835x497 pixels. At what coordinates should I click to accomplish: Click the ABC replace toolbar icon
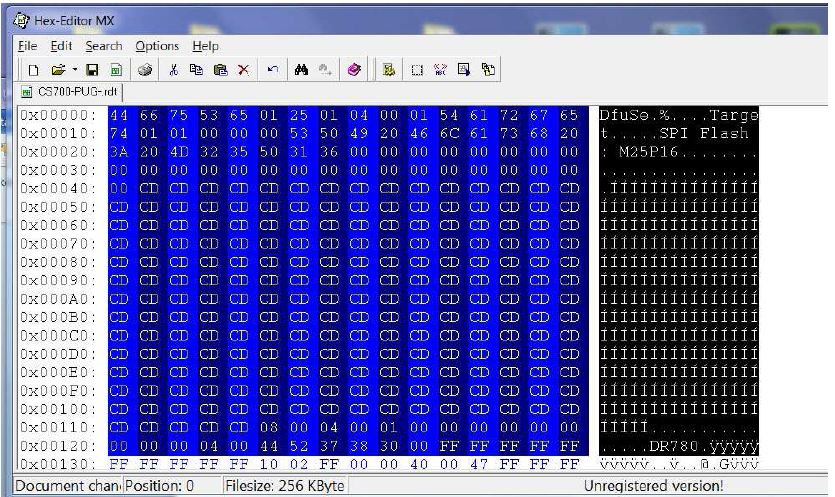[440, 70]
